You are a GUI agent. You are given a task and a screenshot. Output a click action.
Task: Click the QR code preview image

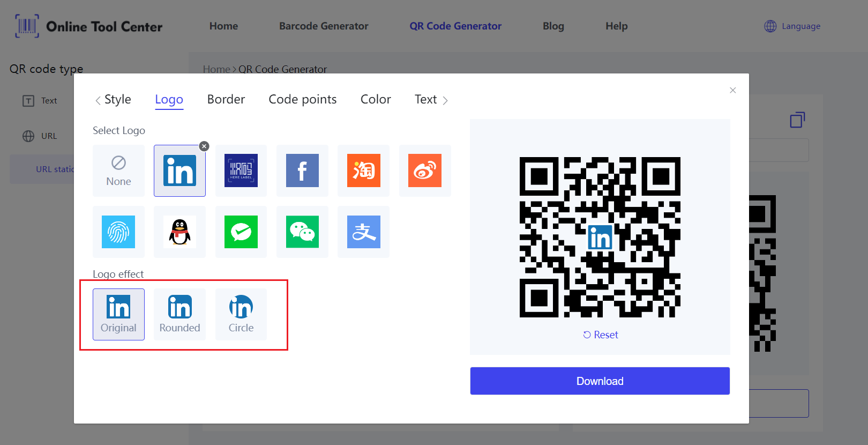600,237
